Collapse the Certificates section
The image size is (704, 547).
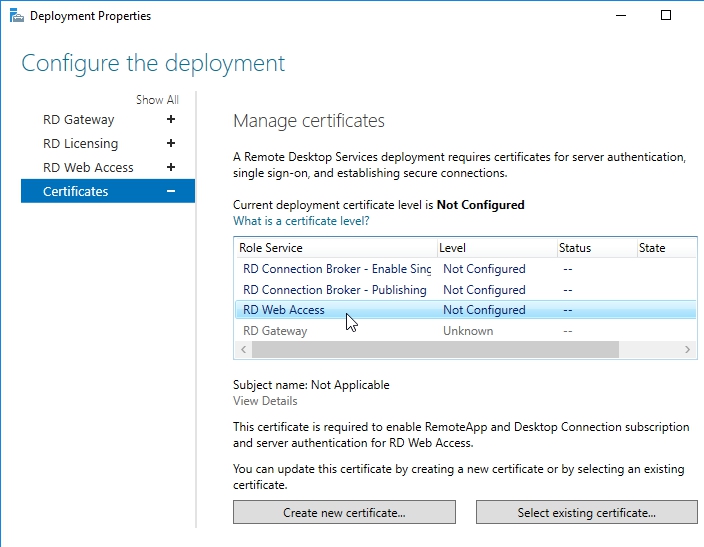pyautogui.click(x=171, y=192)
